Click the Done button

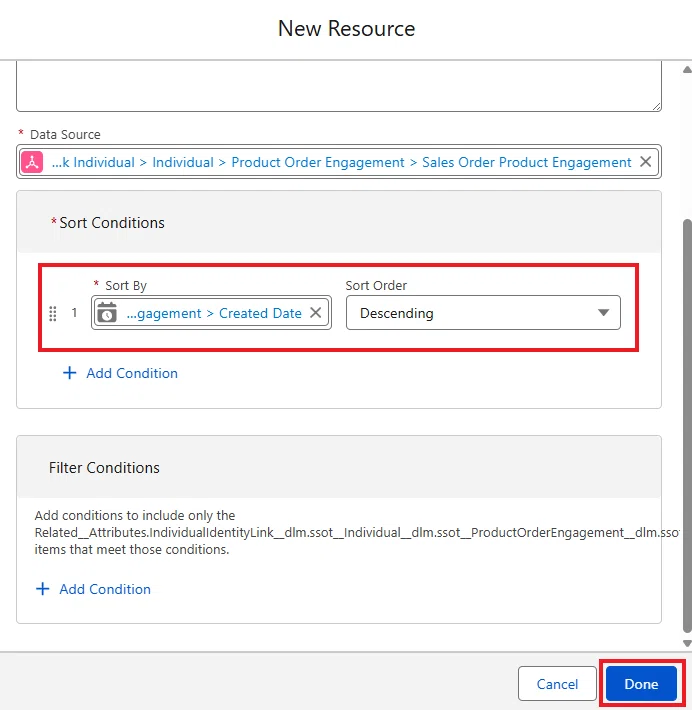coord(641,683)
